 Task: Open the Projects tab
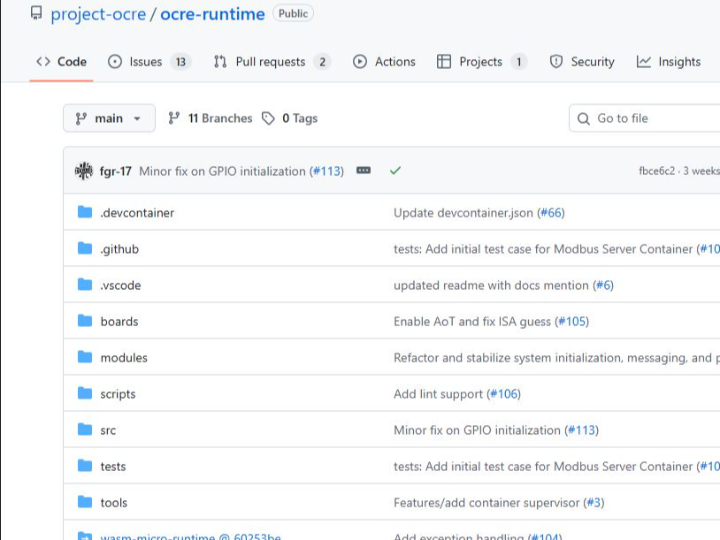tap(481, 62)
